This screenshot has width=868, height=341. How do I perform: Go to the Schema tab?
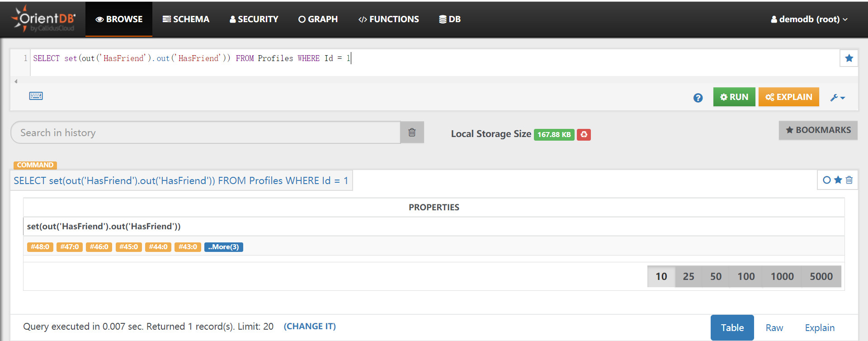click(x=186, y=19)
